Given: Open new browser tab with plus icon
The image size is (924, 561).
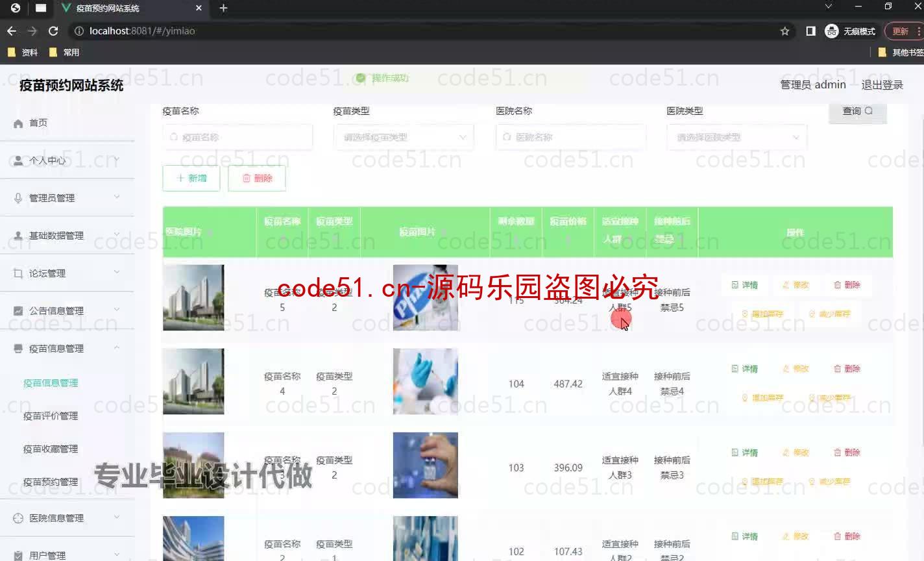Looking at the screenshot, I should 223,8.
